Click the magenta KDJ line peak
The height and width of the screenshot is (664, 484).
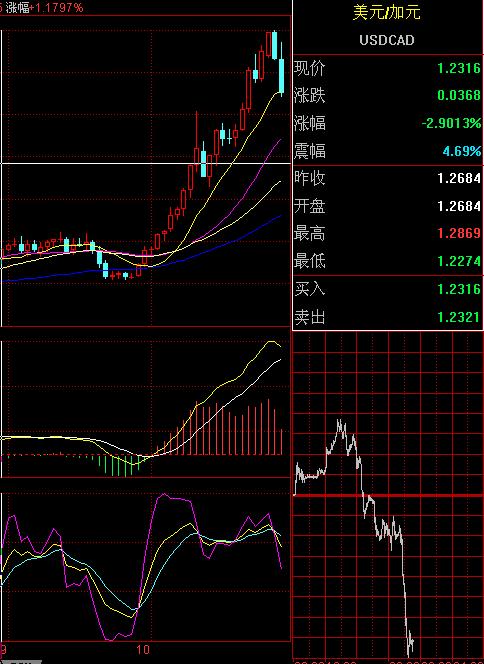(x=163, y=495)
